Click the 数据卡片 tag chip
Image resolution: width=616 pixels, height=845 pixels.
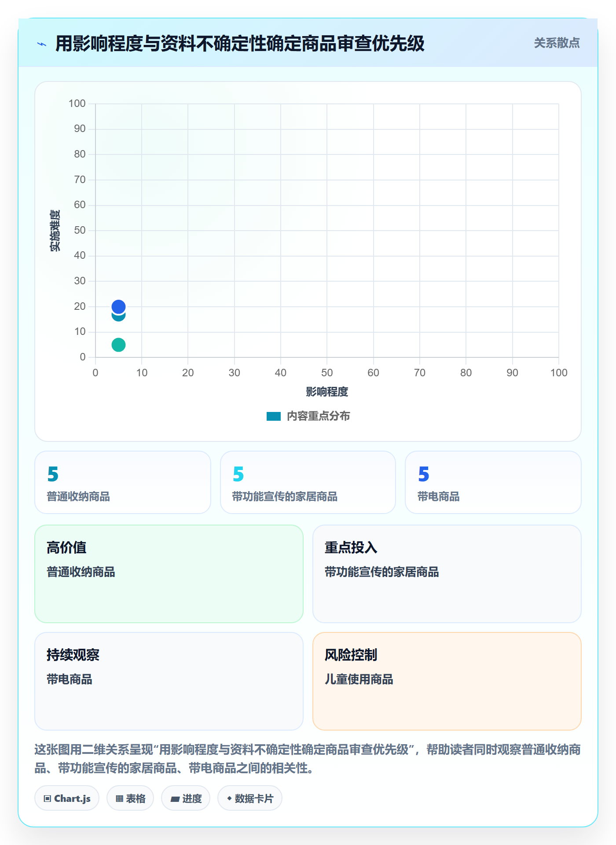(250, 798)
